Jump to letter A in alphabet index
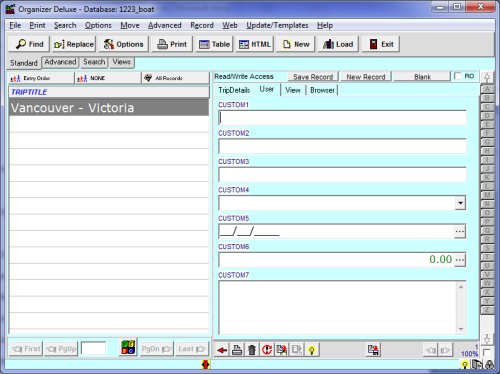 click(487, 89)
